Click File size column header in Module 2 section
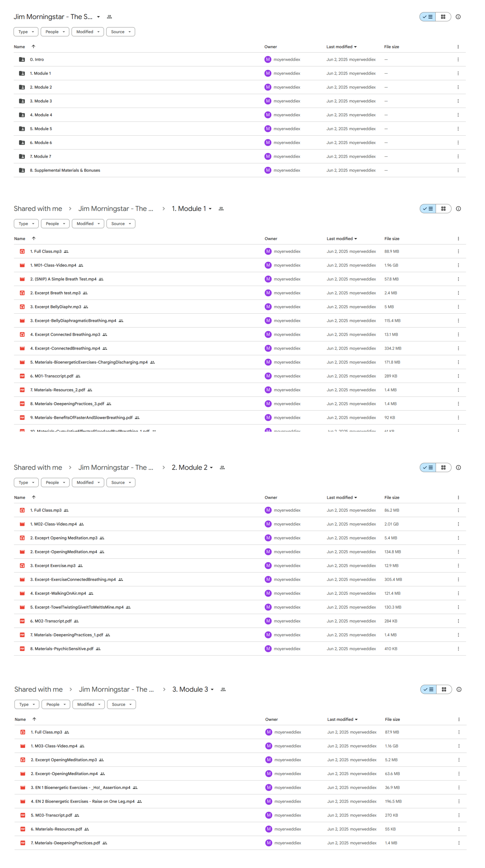Viewport: 485px width, 868px height. pos(392,497)
